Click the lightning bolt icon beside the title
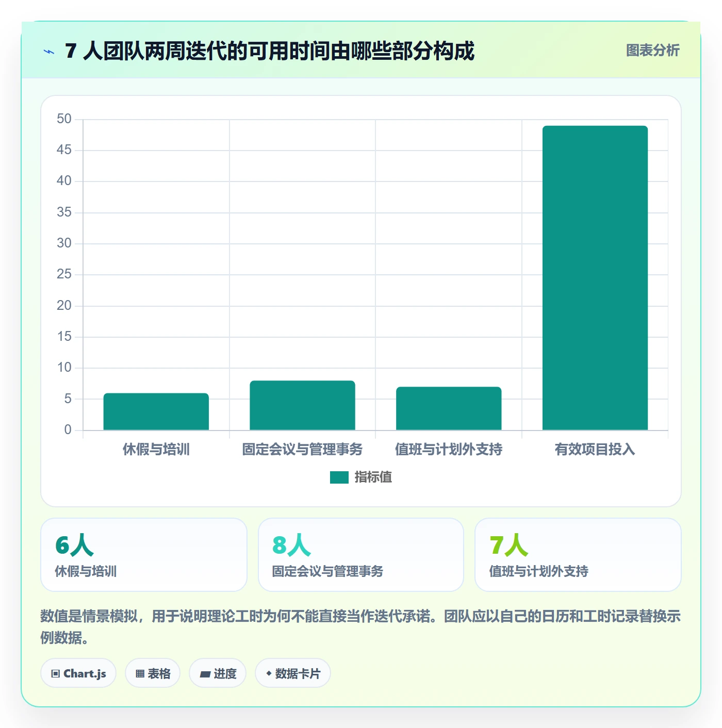Viewport: 722px width, 728px height. click(49, 52)
